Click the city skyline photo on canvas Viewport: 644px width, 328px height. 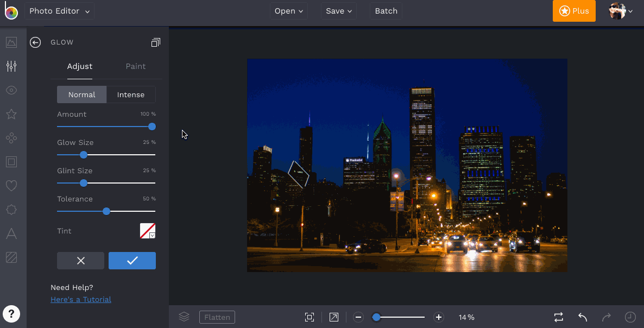pyautogui.click(x=407, y=165)
